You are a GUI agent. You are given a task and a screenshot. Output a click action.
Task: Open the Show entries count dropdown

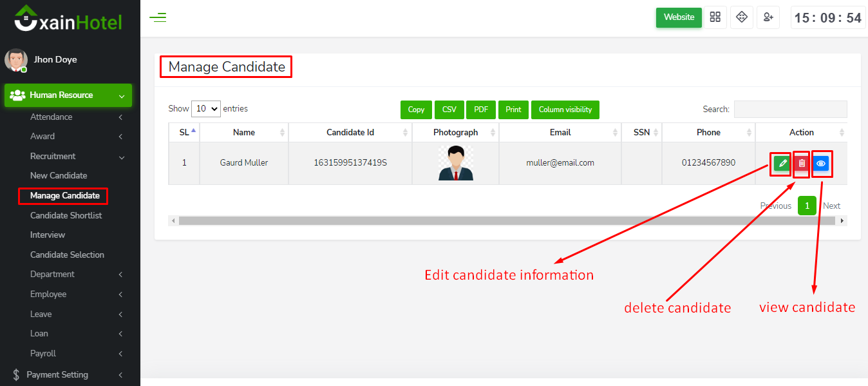[206, 109]
